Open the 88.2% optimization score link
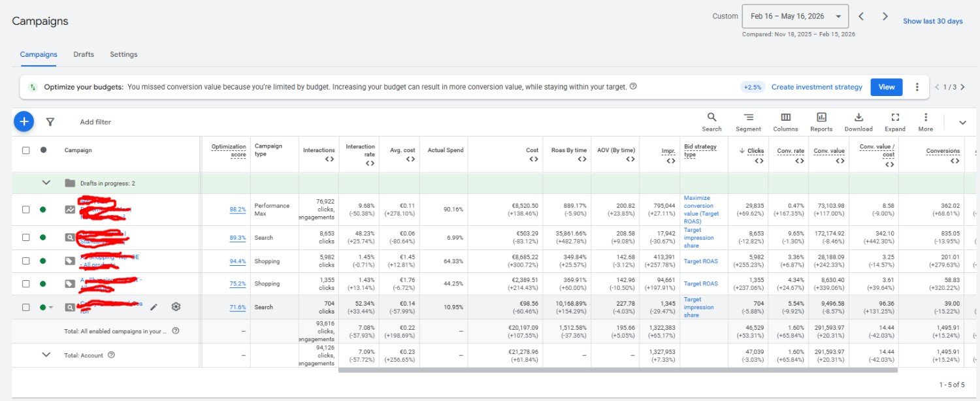Screen dimensions: 980x401 coord(238,210)
